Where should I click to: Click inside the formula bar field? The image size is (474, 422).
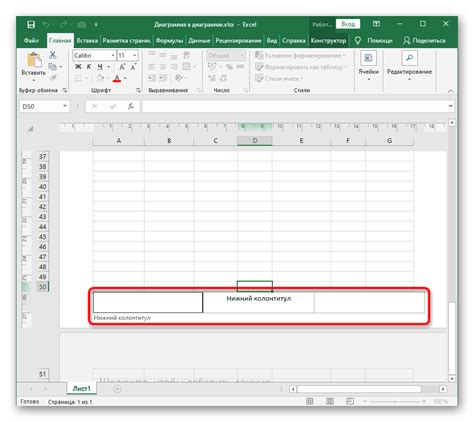295,107
